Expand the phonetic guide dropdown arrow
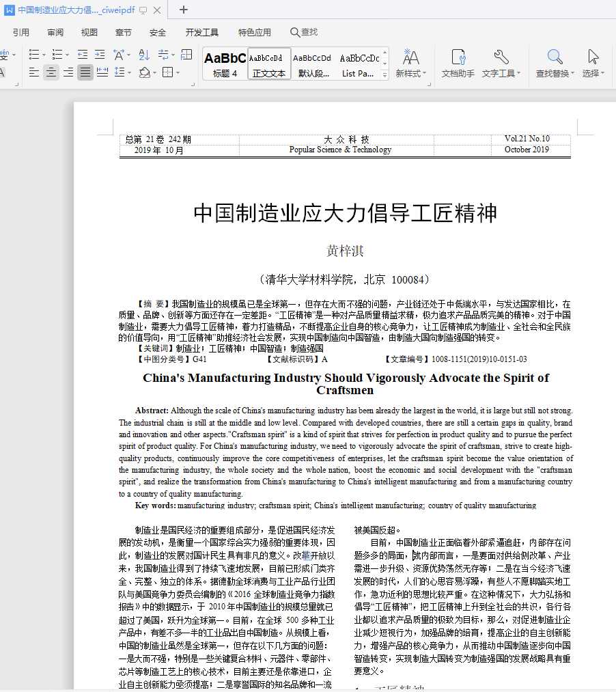616x692 pixels. (14, 55)
